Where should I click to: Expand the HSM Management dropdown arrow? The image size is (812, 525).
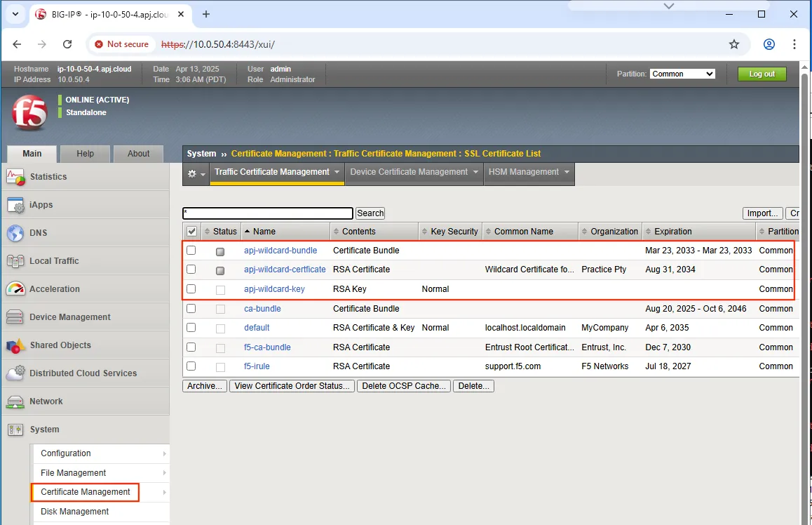[567, 172]
